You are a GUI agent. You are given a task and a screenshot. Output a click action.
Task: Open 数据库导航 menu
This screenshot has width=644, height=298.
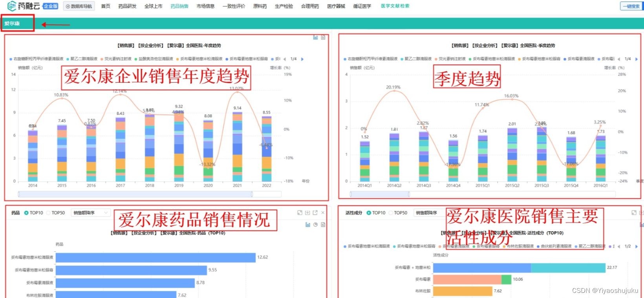click(x=79, y=6)
